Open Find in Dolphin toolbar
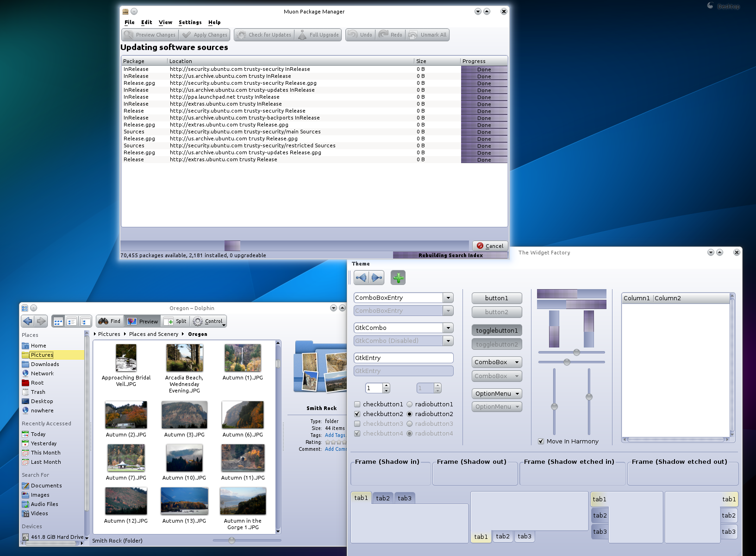 click(110, 321)
